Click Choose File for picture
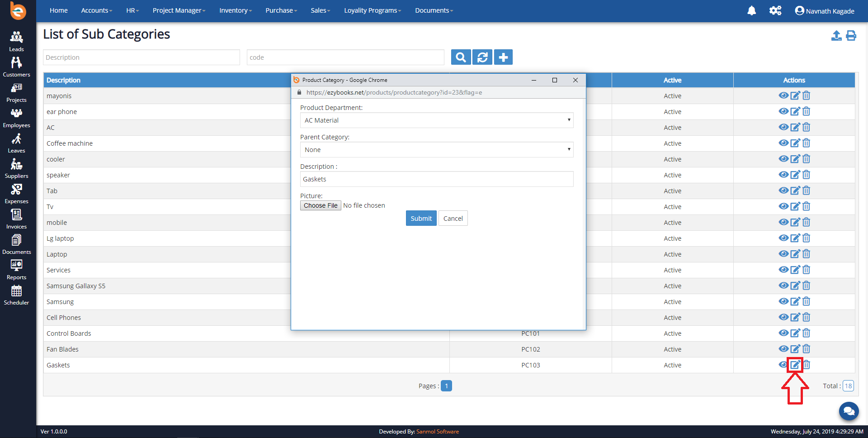 coord(321,205)
